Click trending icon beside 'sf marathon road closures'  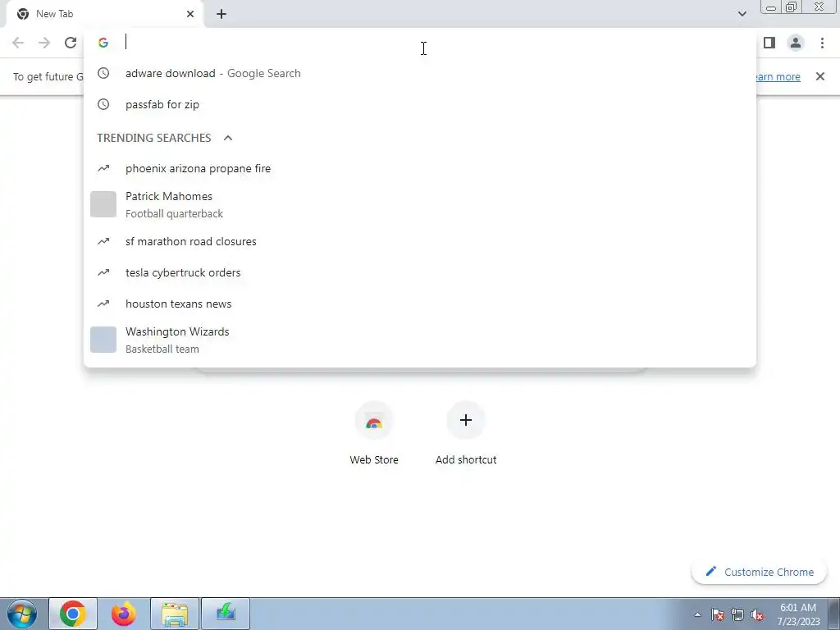tap(103, 242)
